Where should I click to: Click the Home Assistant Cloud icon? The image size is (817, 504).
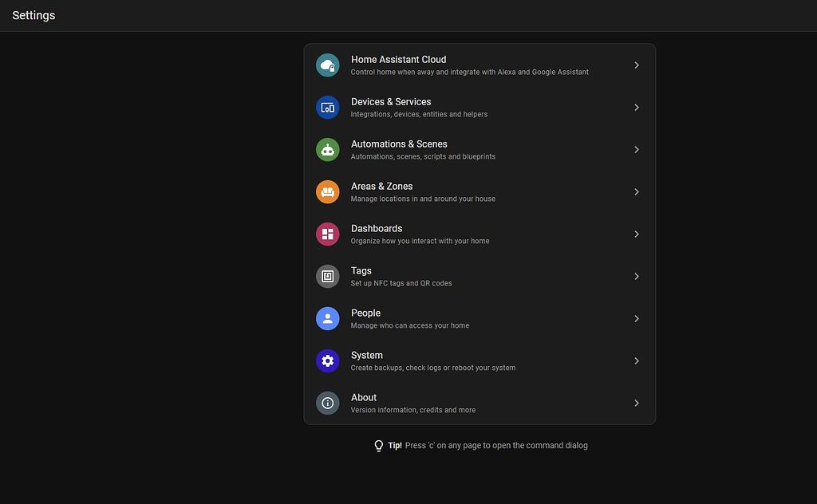point(327,65)
